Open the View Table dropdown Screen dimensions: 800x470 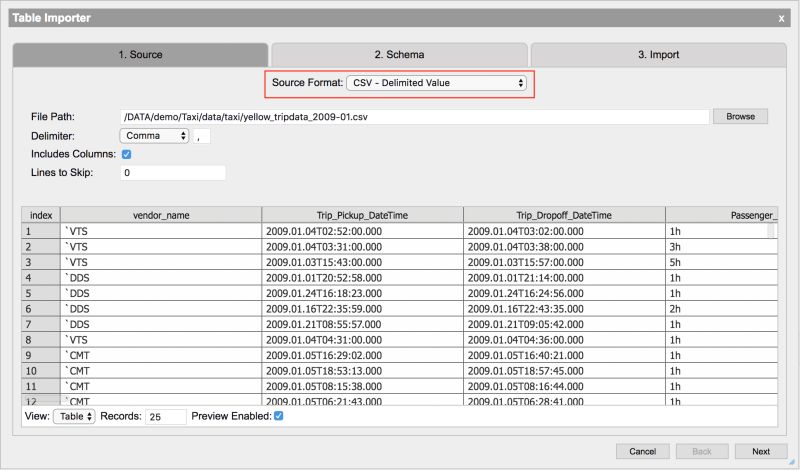click(74, 416)
